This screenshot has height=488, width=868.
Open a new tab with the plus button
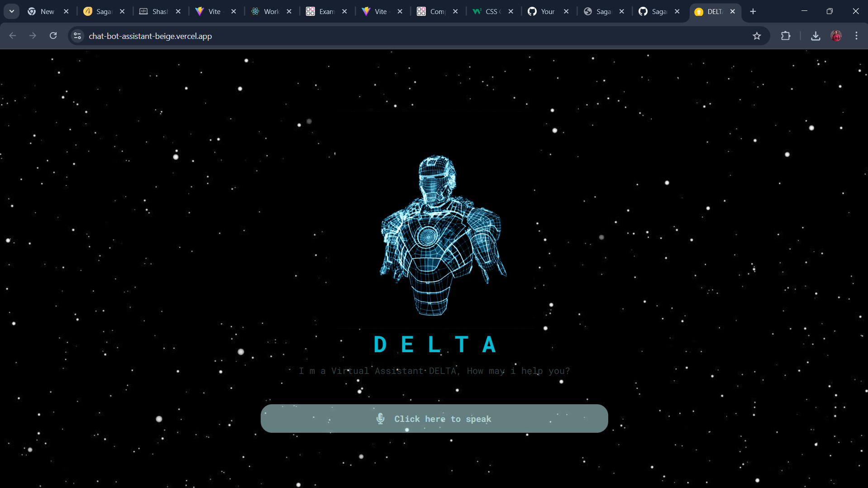pyautogui.click(x=753, y=11)
